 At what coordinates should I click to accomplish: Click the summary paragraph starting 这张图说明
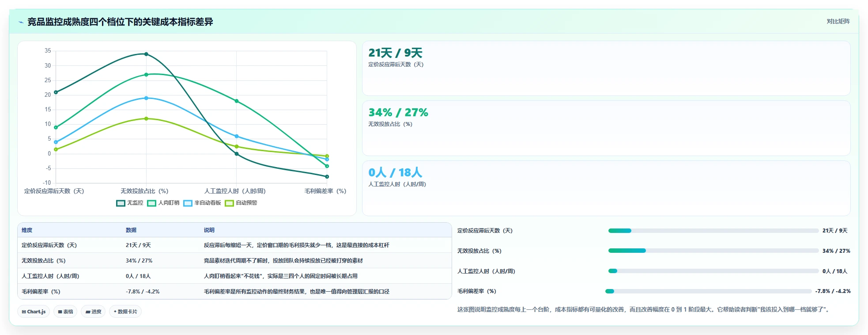645,310
